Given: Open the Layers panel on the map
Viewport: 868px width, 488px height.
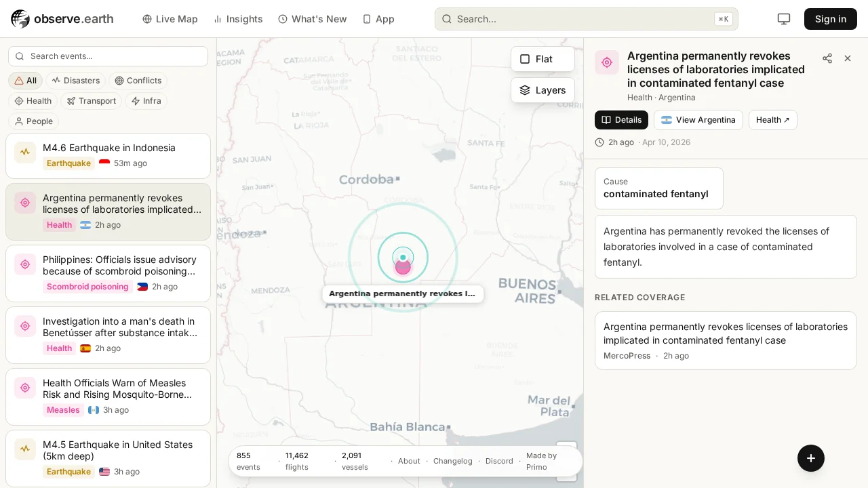Looking at the screenshot, I should click(542, 90).
